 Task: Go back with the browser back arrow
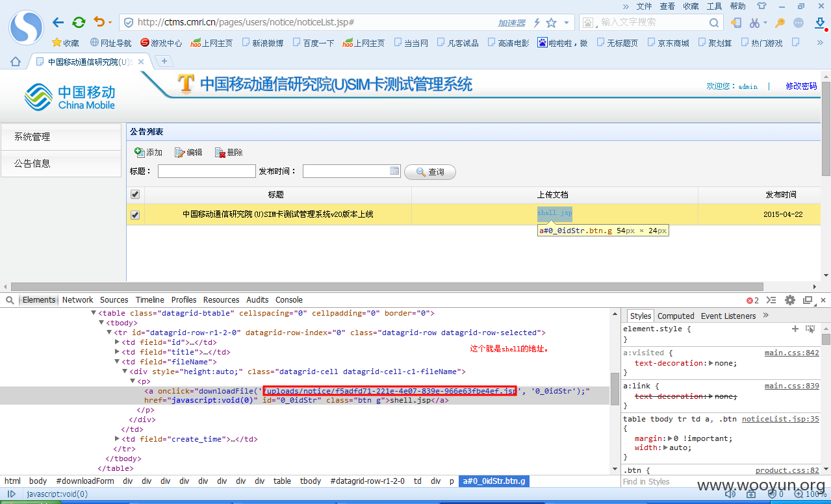pos(58,23)
